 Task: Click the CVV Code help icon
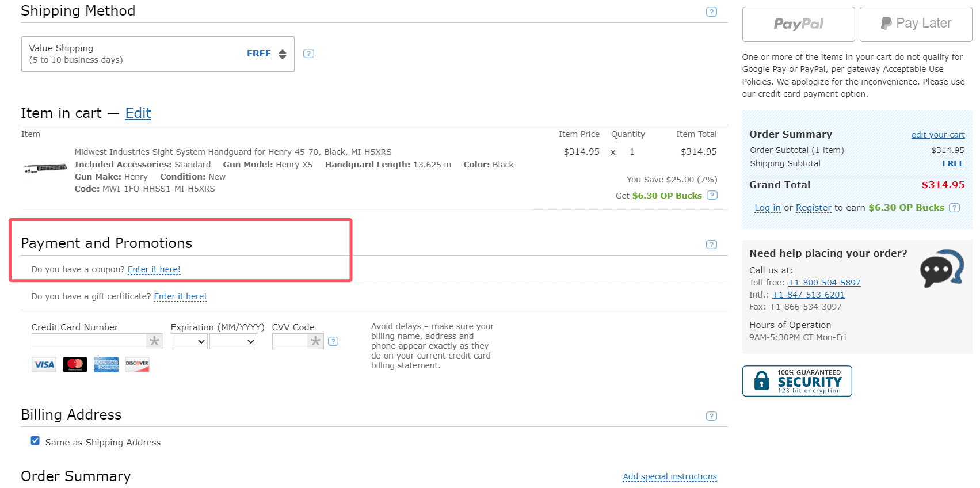pyautogui.click(x=333, y=341)
